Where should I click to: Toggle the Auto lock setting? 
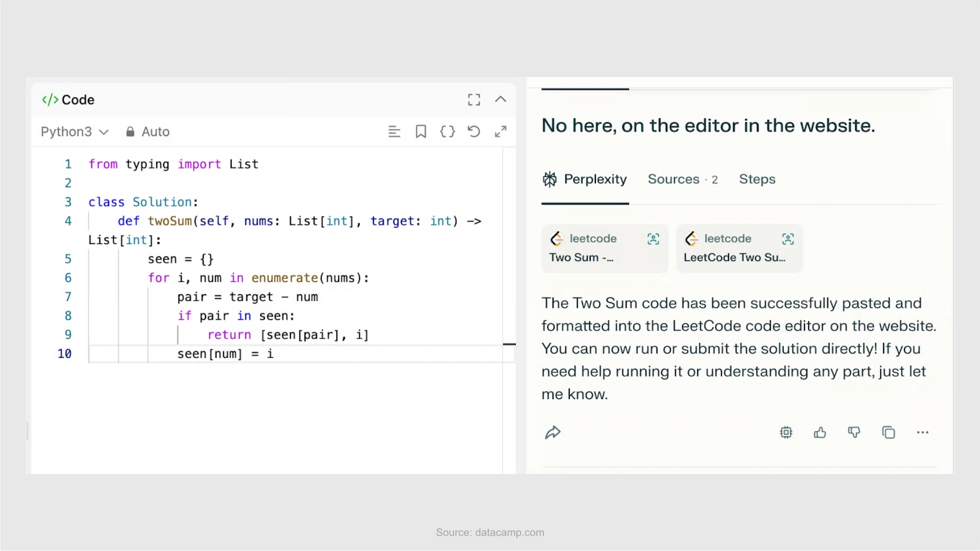(147, 132)
